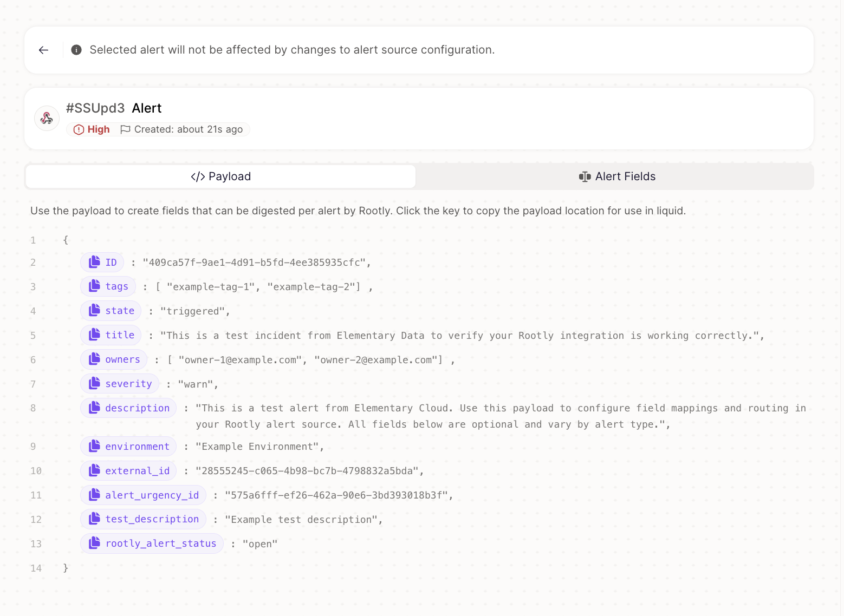Click the "owner-1@example.com" value
This screenshot has width=844, height=616.
(240, 360)
